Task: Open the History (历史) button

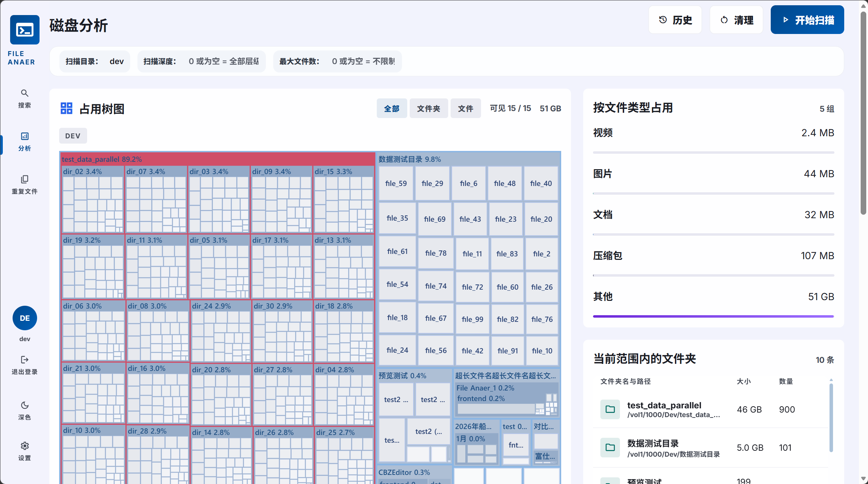Action: [675, 20]
